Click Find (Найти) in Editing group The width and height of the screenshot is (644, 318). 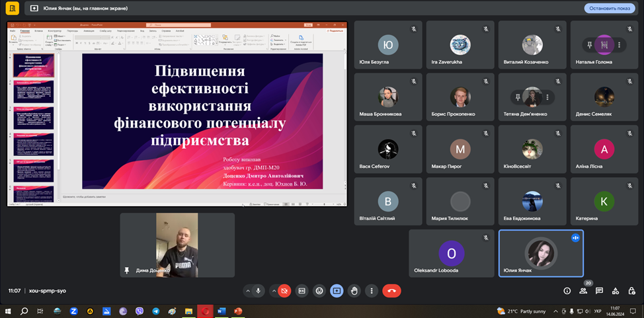click(276, 36)
